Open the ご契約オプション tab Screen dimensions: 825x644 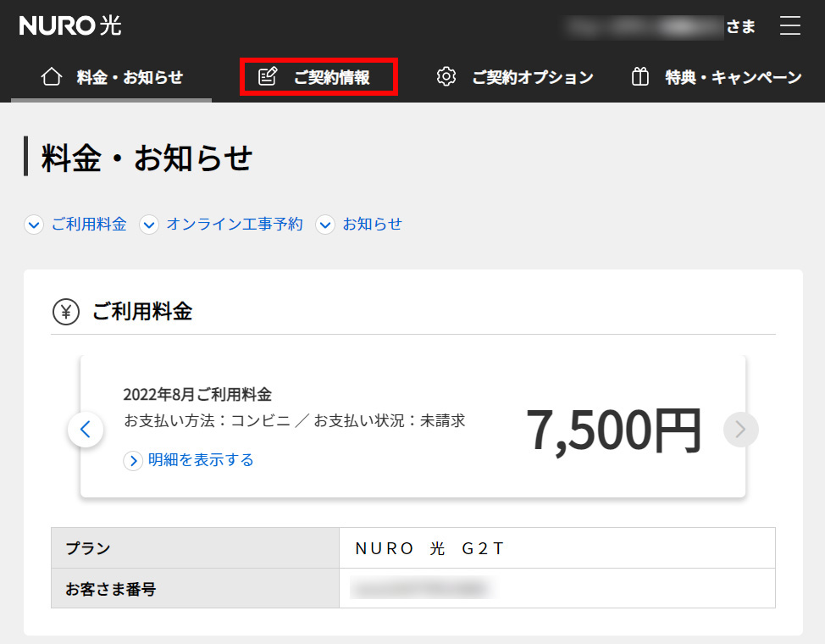pos(515,77)
